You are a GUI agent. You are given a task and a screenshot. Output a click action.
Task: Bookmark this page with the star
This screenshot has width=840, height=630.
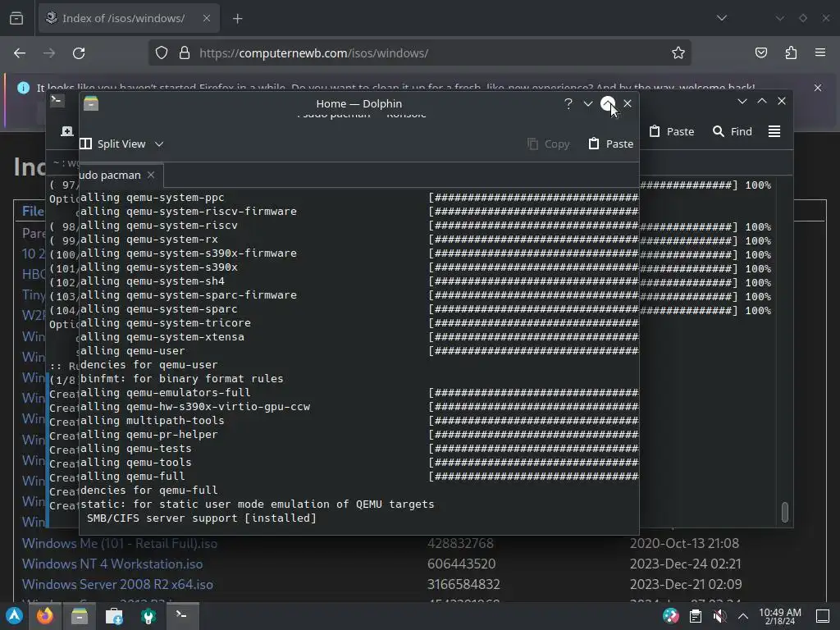point(678,53)
